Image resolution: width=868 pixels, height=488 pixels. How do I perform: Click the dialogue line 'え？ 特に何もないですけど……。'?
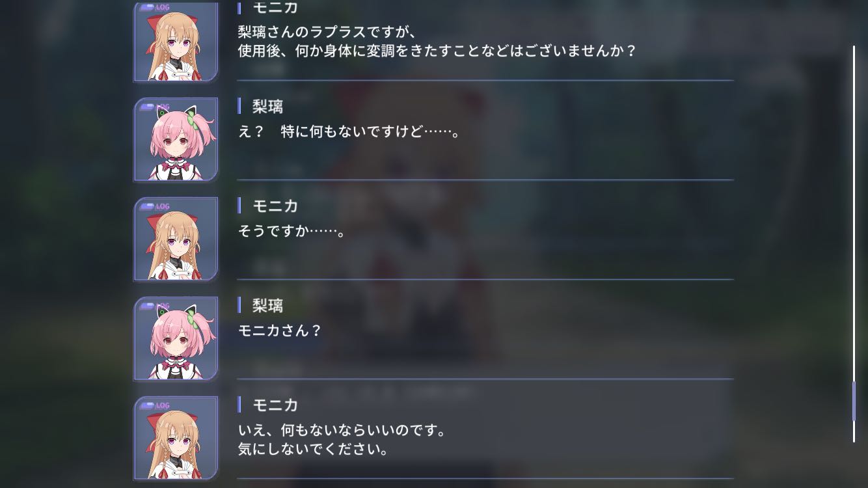click(350, 132)
